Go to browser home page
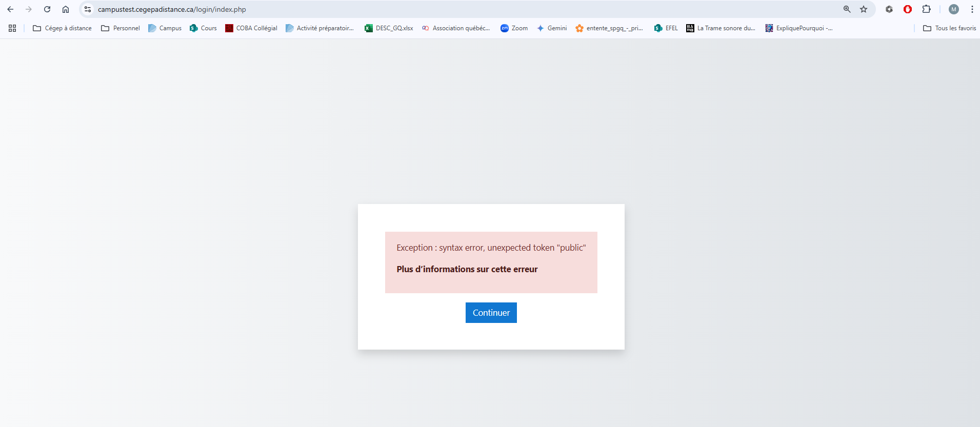 coord(66,9)
